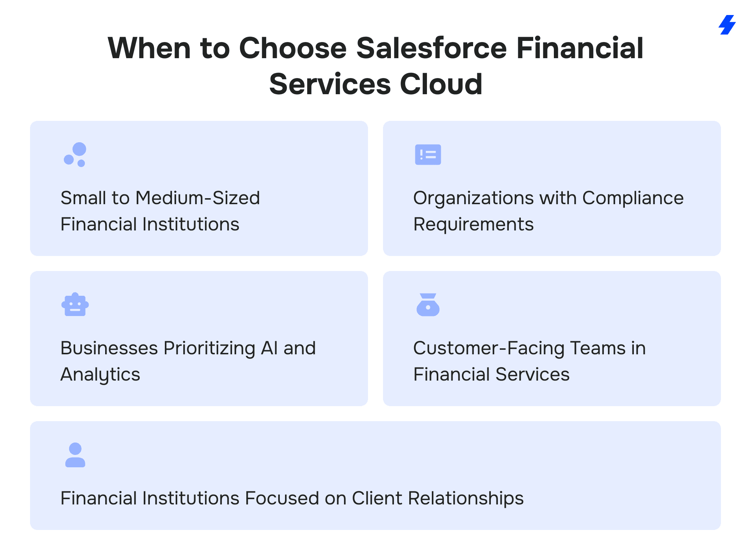Click the word 'Relationships' in bottom card

click(466, 498)
